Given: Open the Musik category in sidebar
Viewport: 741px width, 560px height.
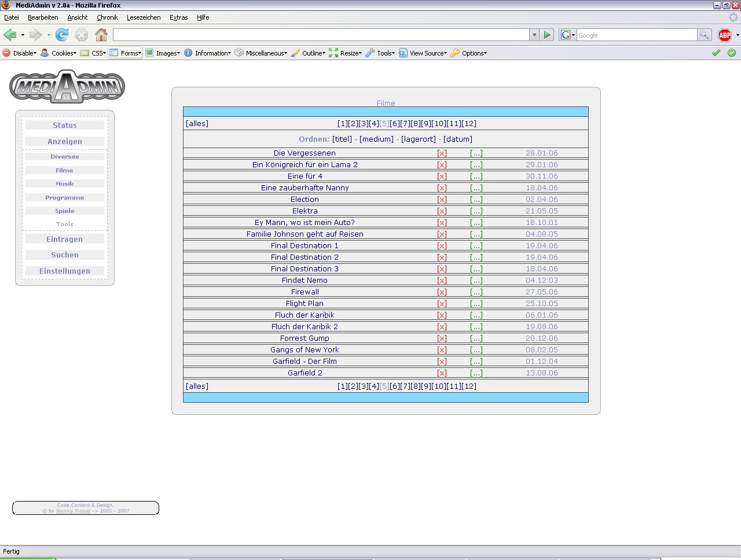Looking at the screenshot, I should [65, 184].
